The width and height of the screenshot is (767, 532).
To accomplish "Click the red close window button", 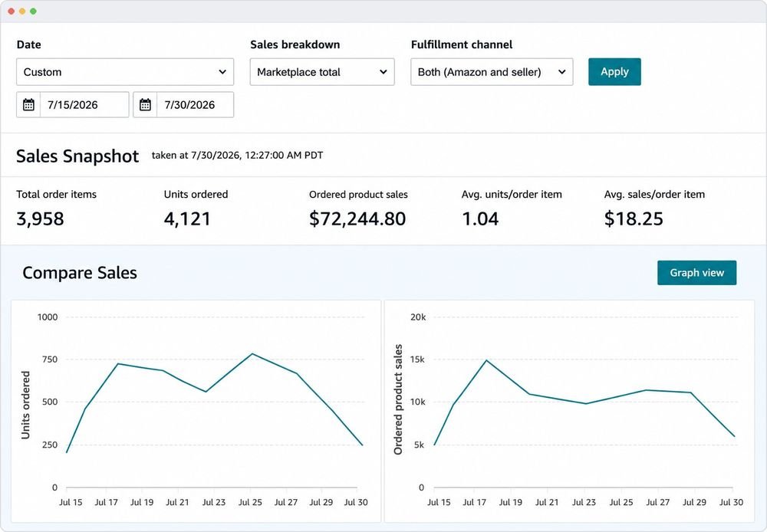I will [12, 11].
